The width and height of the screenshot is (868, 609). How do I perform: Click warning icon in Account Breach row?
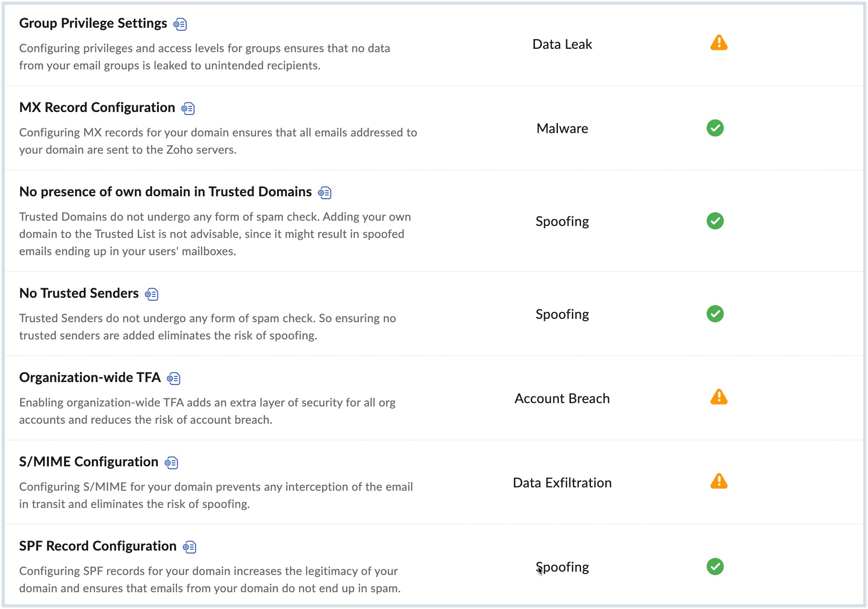[x=719, y=397]
